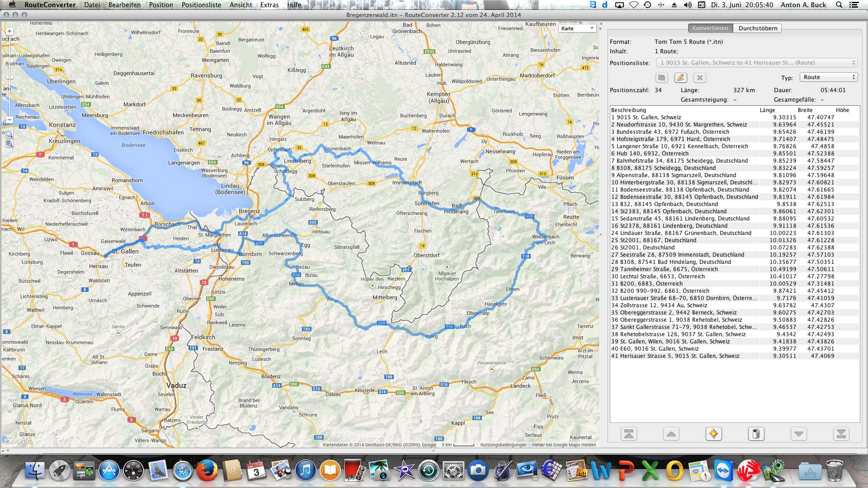Click the map zoom-in plus button

tap(9, 32)
